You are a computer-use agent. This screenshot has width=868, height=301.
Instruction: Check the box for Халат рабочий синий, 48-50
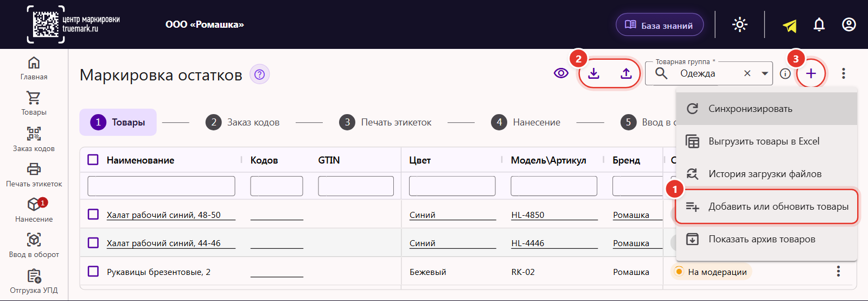93,215
